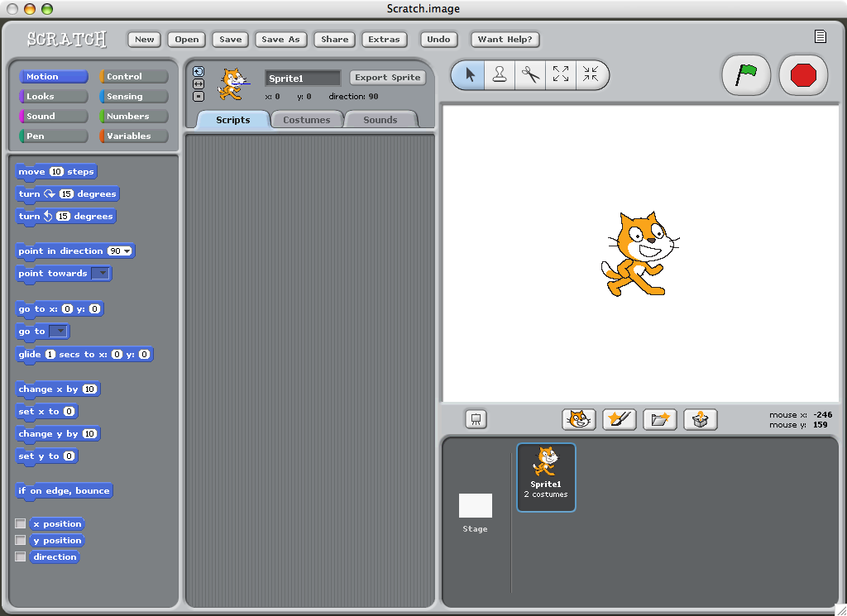Image resolution: width=847 pixels, height=616 pixels.
Task: Open the Sounds tab
Action: tap(380, 120)
